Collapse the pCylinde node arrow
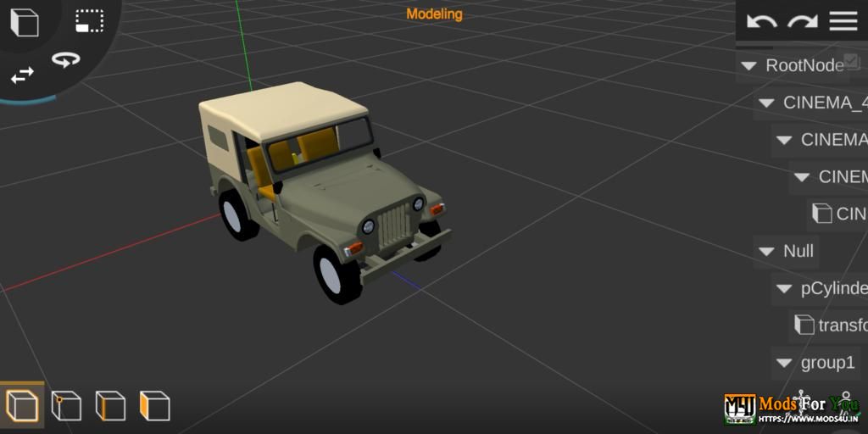This screenshot has width=868, height=434. coord(784,288)
